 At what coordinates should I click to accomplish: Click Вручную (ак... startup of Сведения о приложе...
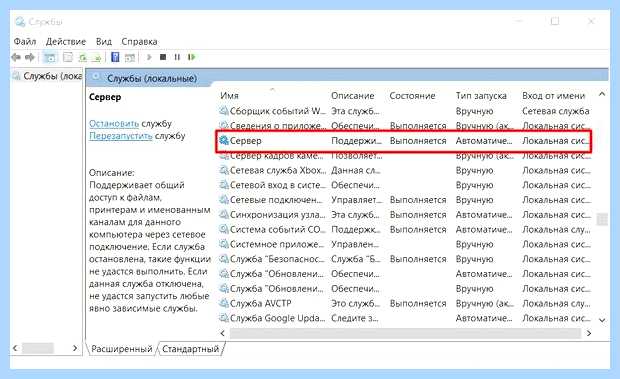[484, 126]
